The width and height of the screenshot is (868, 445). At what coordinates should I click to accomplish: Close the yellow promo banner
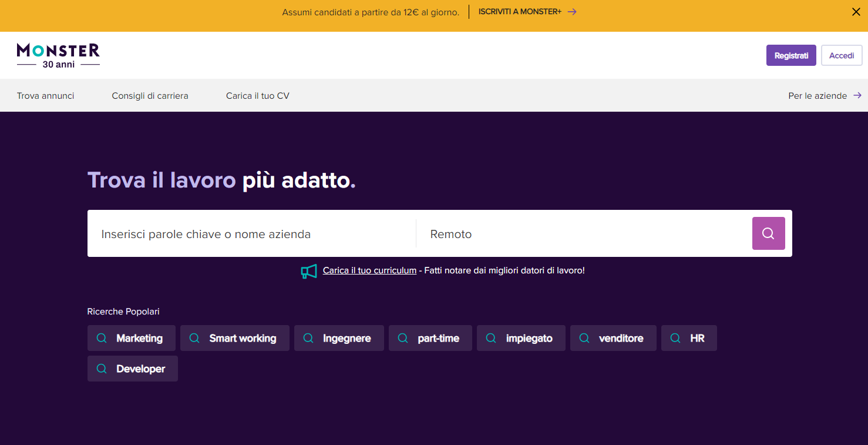[856, 12]
